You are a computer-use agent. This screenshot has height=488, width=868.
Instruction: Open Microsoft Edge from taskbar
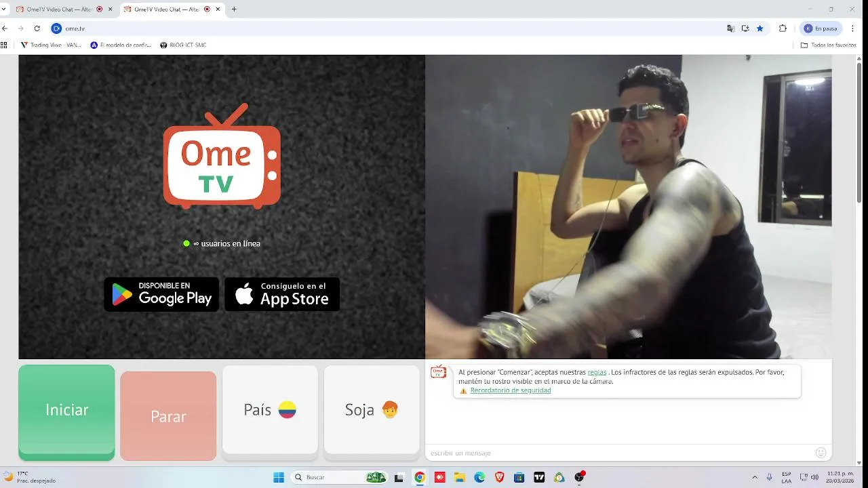click(x=479, y=477)
